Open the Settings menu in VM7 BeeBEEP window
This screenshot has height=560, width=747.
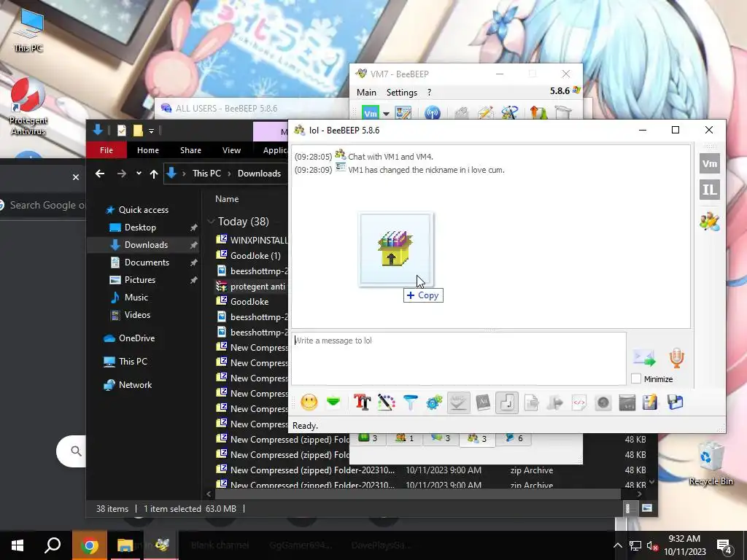(x=402, y=93)
